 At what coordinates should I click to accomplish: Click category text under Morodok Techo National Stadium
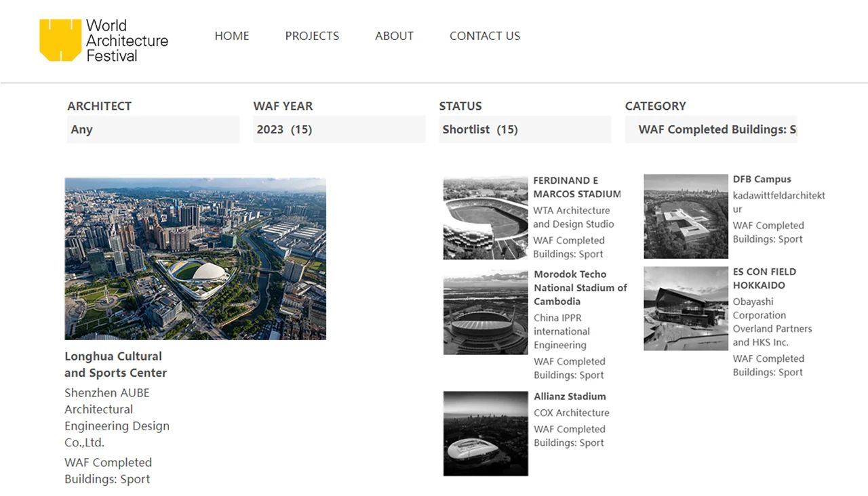point(569,368)
